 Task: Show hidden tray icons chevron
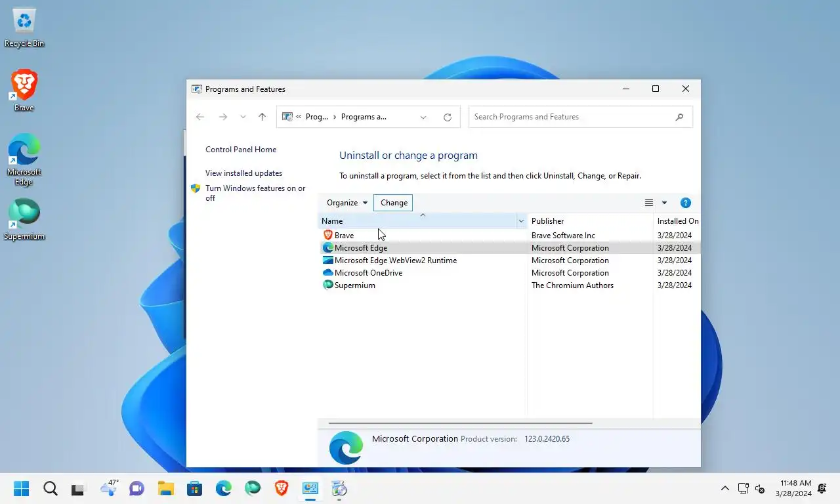[x=725, y=488]
